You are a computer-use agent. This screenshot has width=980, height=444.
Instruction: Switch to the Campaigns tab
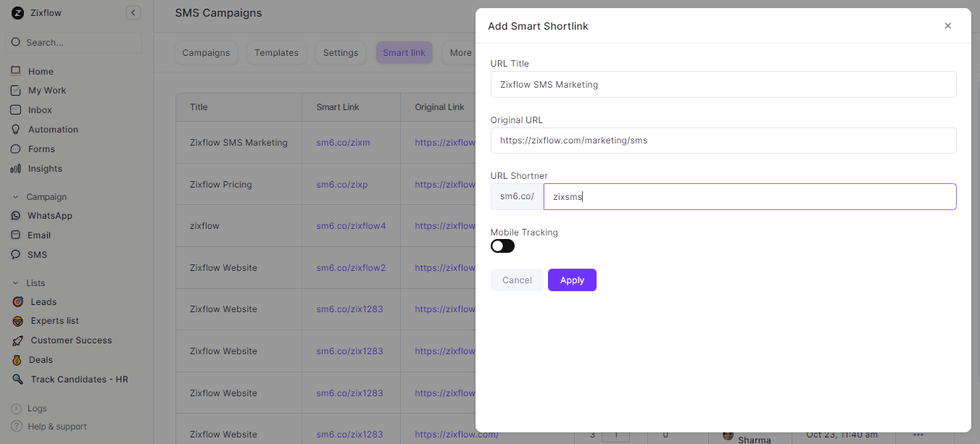click(x=206, y=53)
